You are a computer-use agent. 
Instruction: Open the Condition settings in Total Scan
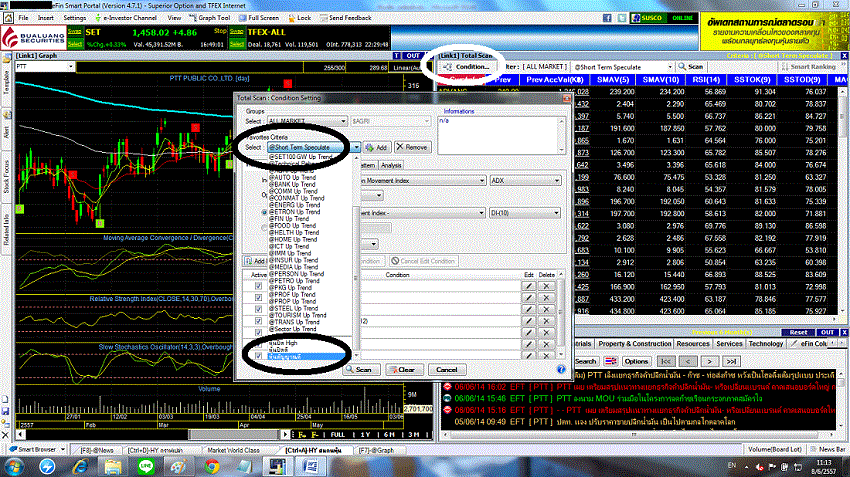[466, 67]
